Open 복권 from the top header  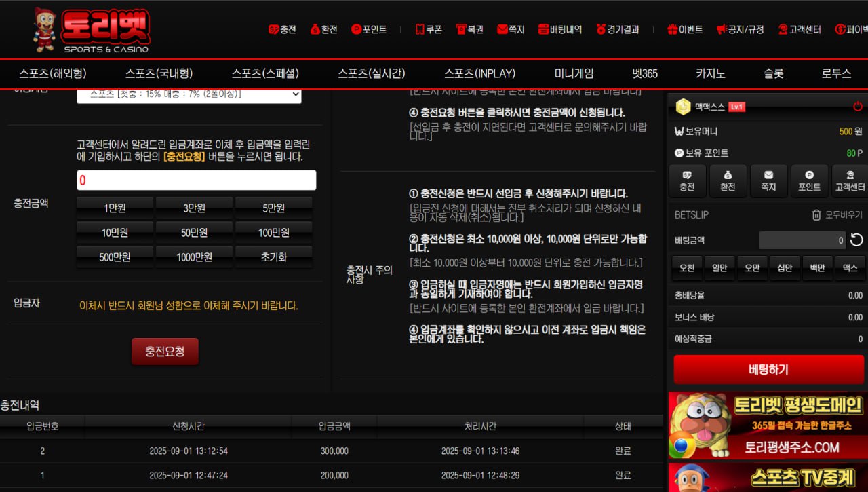[x=469, y=29]
